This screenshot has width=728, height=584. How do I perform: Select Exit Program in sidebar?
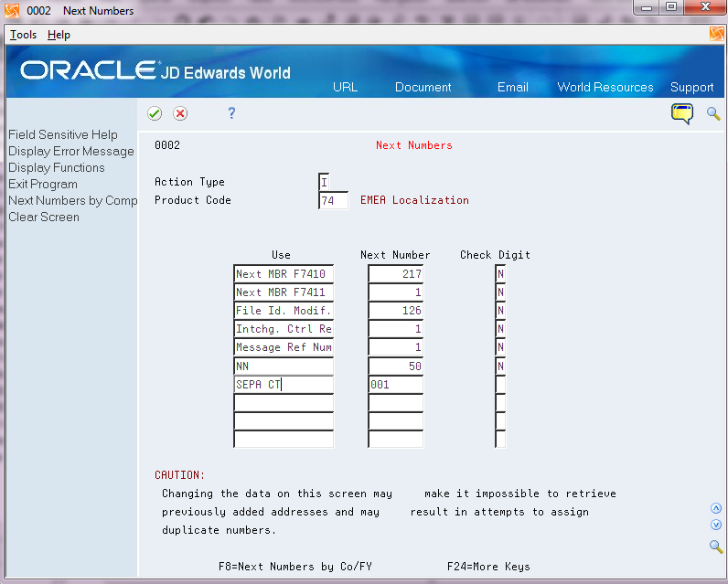tap(43, 184)
